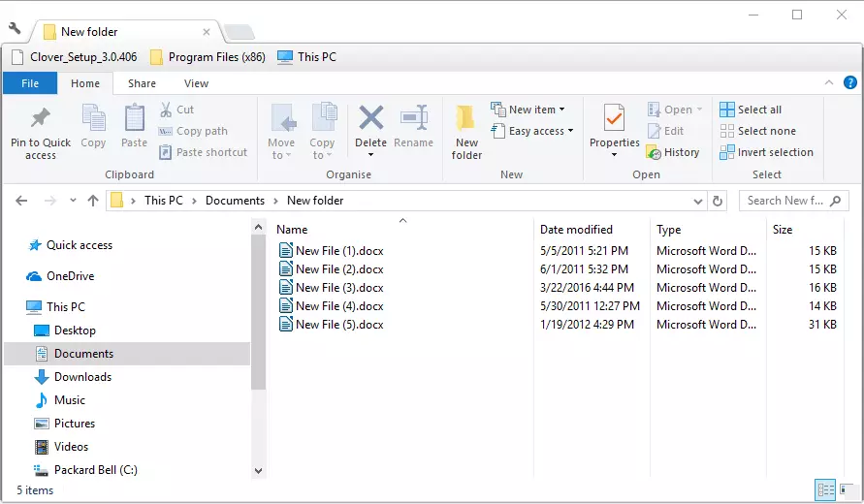Click the Open button in ribbon
This screenshot has width=864, height=504.
click(675, 110)
